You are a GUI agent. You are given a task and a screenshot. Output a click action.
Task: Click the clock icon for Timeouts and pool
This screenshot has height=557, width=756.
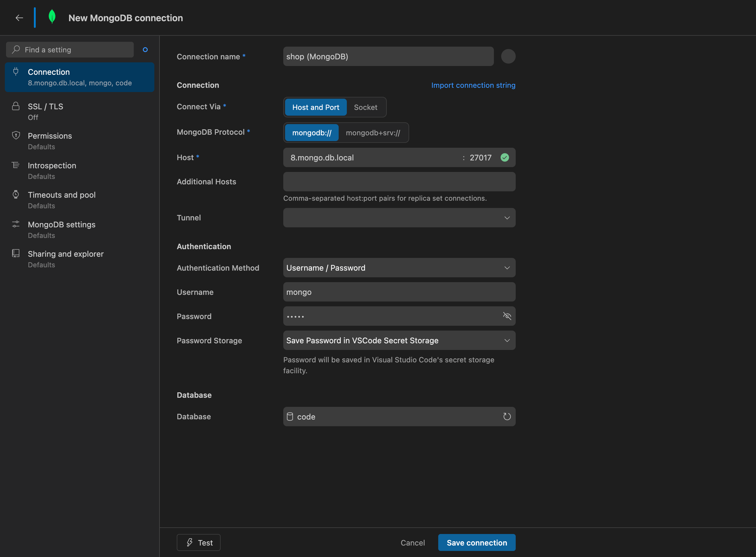pos(16,195)
